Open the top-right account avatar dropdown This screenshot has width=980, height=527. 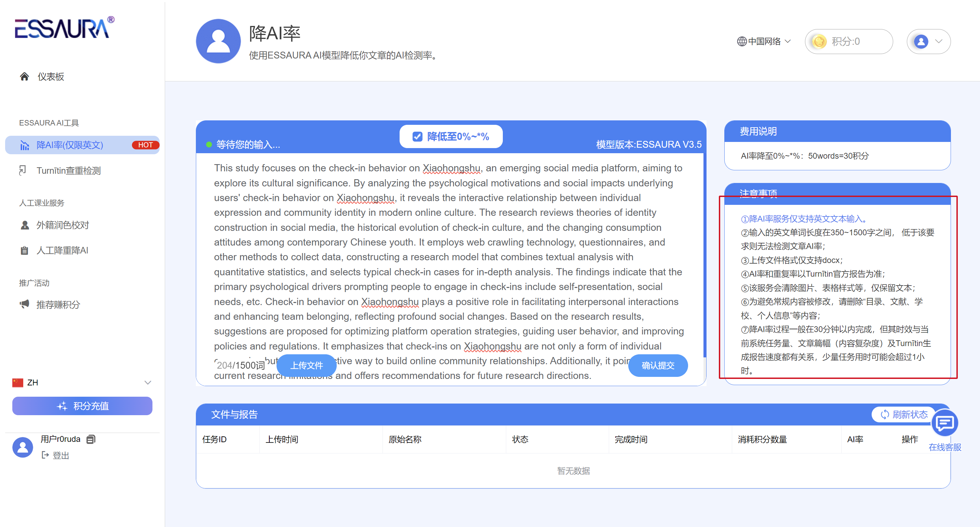pyautogui.click(x=928, y=41)
